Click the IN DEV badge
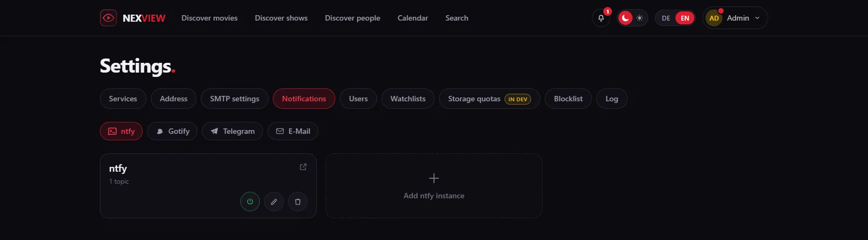This screenshot has width=868, height=240. coord(518,99)
